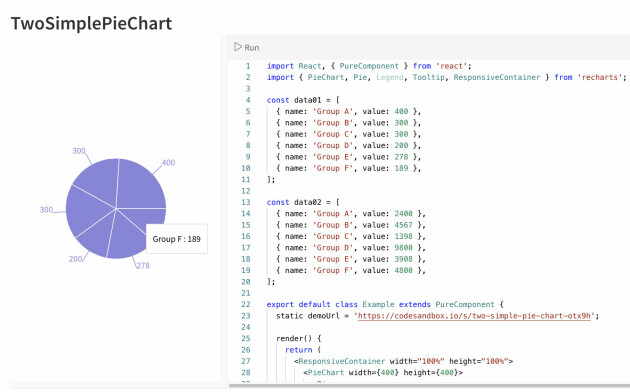The width and height of the screenshot is (630, 392).
Task: Click the value 9800 in data02
Action: coord(403,248)
